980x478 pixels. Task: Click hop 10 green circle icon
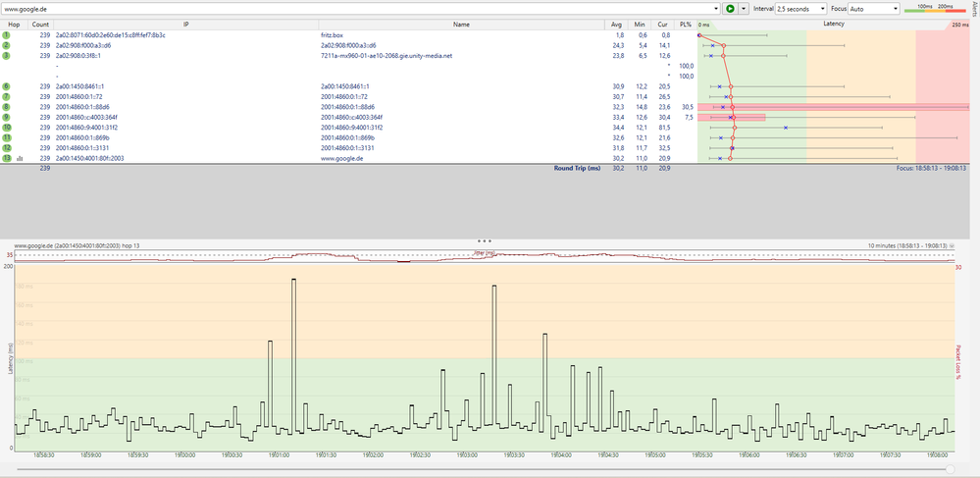click(6, 127)
